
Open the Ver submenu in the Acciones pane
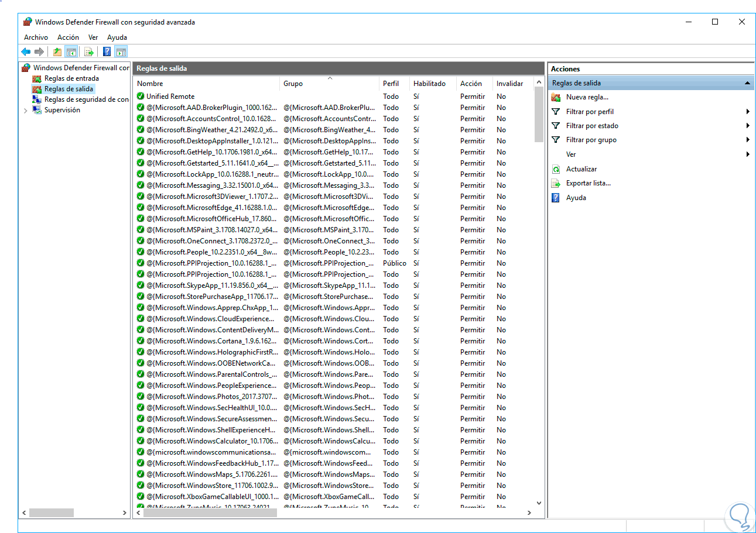(748, 154)
